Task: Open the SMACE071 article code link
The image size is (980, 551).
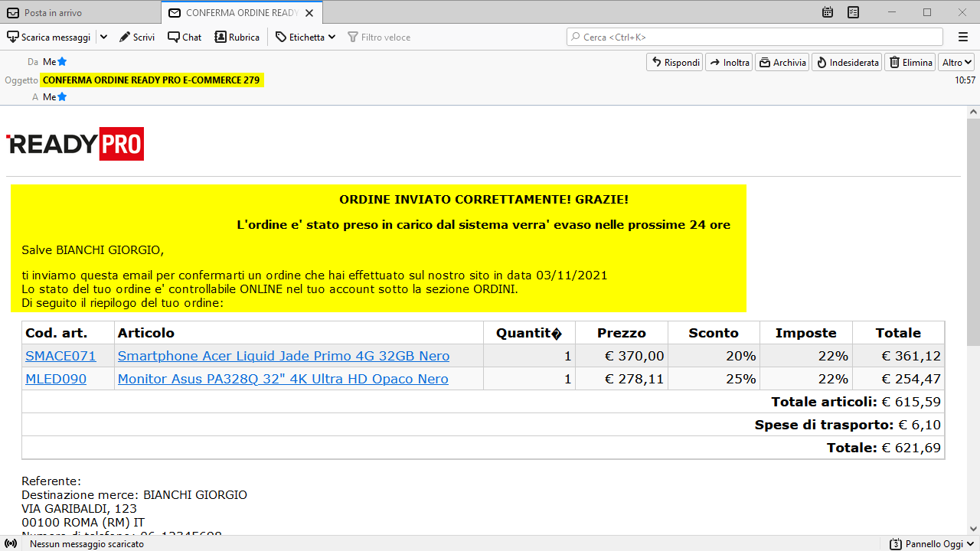Action: pos(60,356)
